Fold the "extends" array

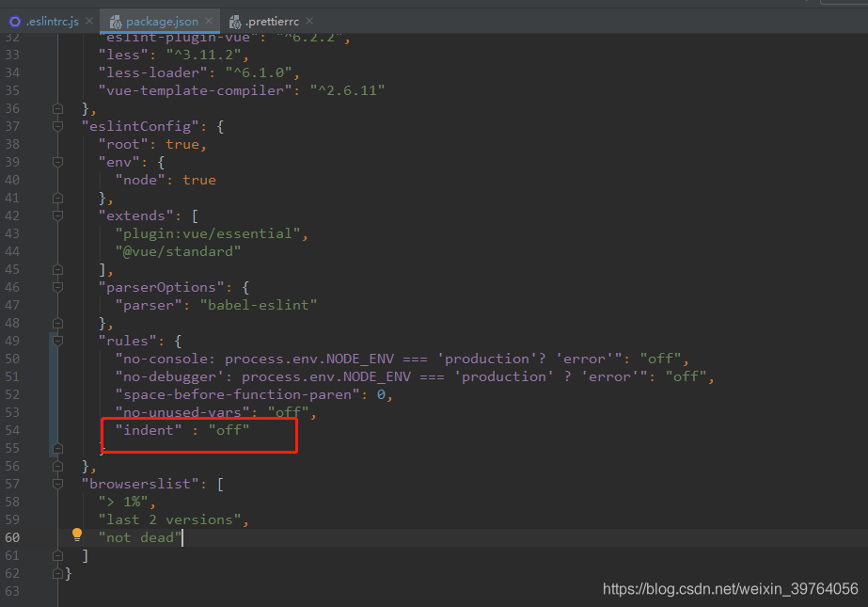(x=58, y=216)
